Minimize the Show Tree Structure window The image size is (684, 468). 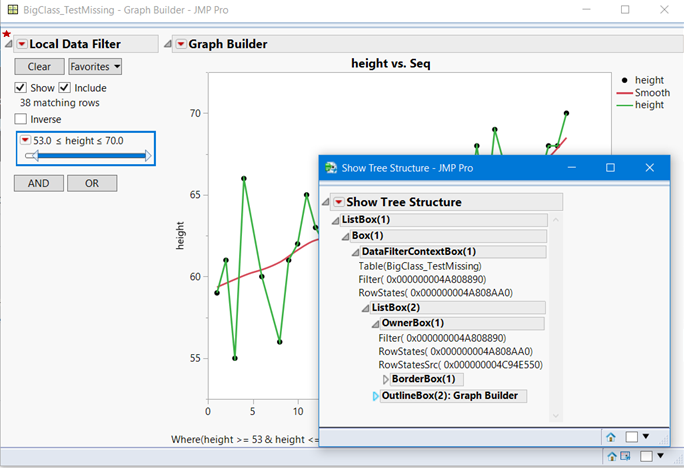click(x=572, y=168)
